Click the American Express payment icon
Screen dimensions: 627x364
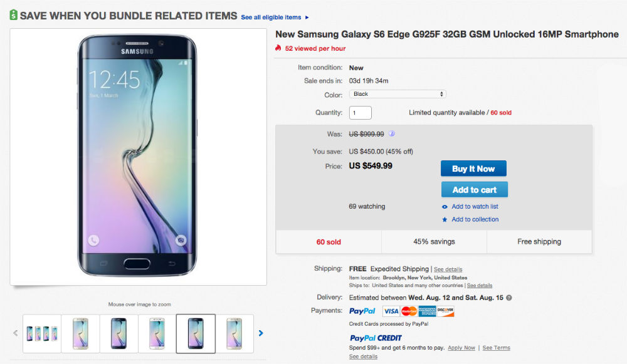coord(427,310)
